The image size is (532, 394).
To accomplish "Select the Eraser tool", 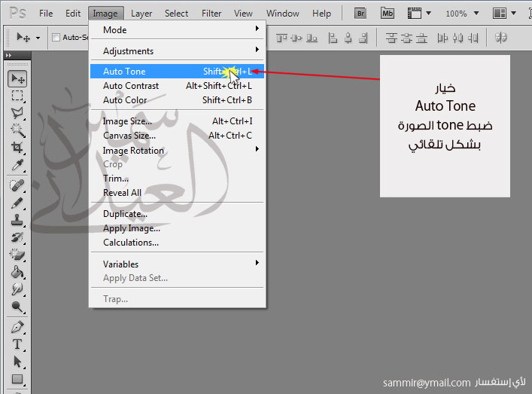I will pyautogui.click(x=17, y=255).
